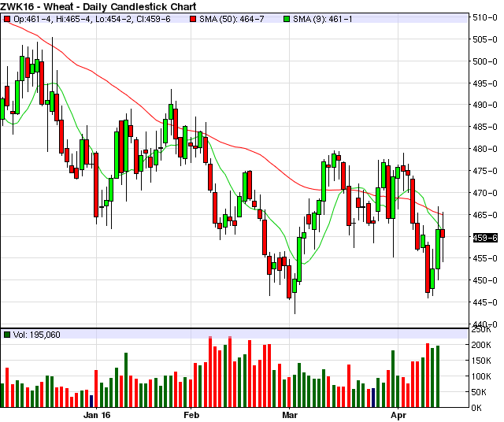504x422 pixels.
Task: Select the chart title 'ZWK16 - Wheat - Daily Candlestick Chart'
Action: pyautogui.click(x=98, y=6)
